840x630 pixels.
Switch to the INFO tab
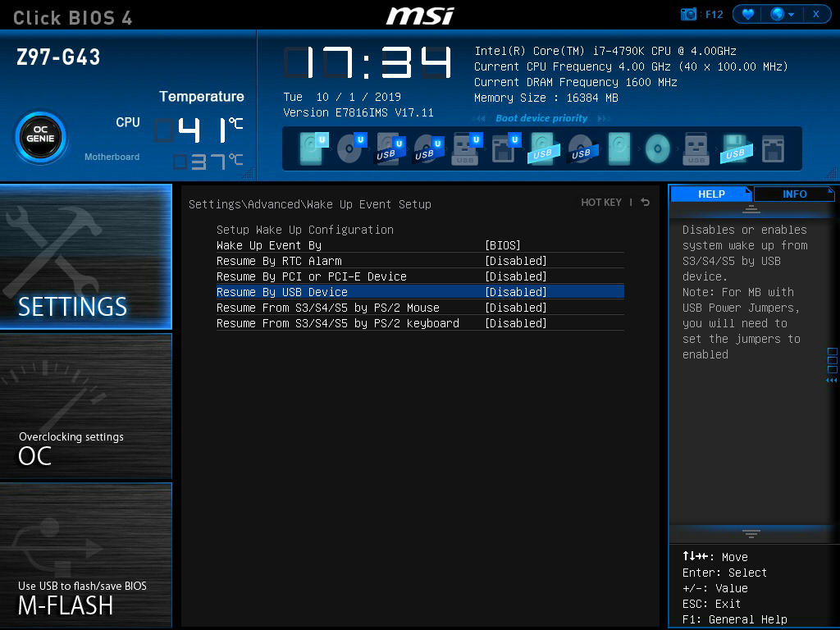point(794,194)
